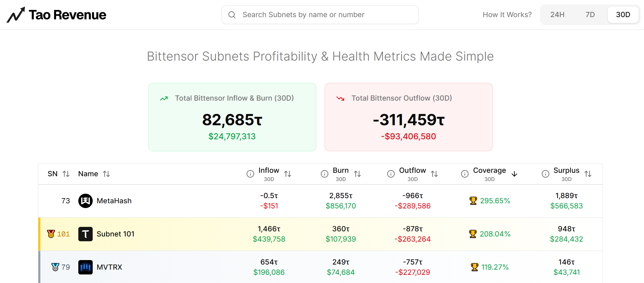Viewport: 644px width, 283px height.
Task: Click the MetaHash subnet logo
Action: tap(86, 201)
